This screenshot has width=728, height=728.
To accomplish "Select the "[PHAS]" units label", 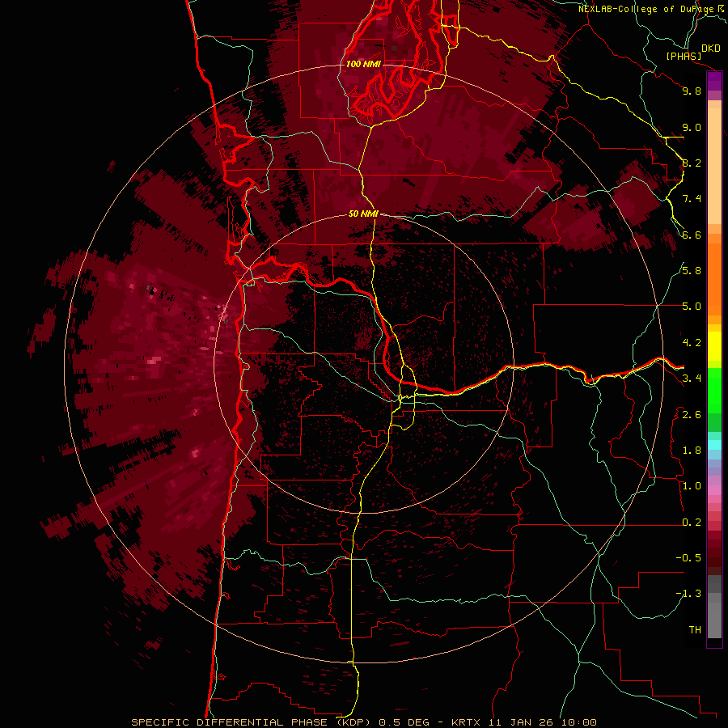I will pos(684,57).
